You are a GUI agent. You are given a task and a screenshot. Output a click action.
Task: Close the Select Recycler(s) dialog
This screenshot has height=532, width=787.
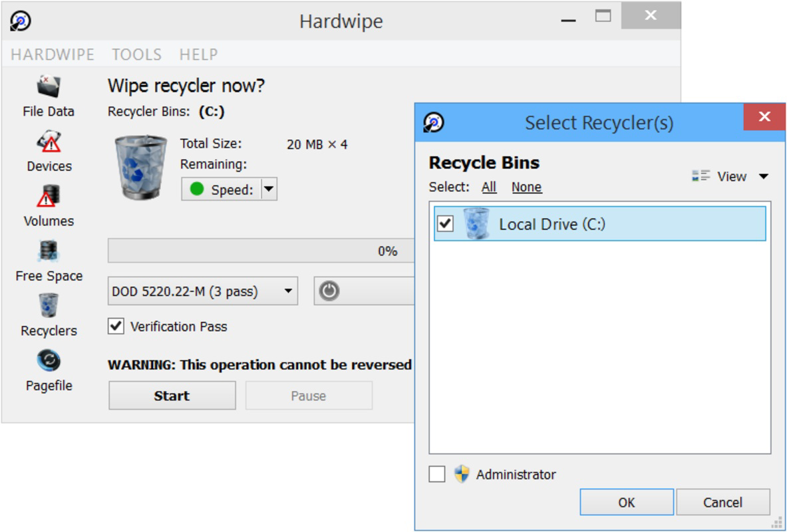coord(764,117)
